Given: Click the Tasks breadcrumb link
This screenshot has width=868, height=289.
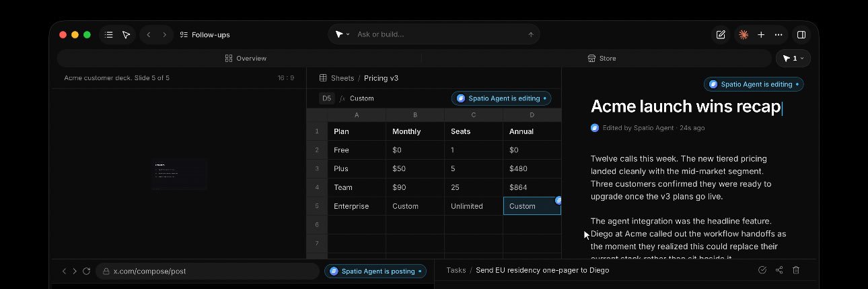Looking at the screenshot, I should pyautogui.click(x=456, y=270).
